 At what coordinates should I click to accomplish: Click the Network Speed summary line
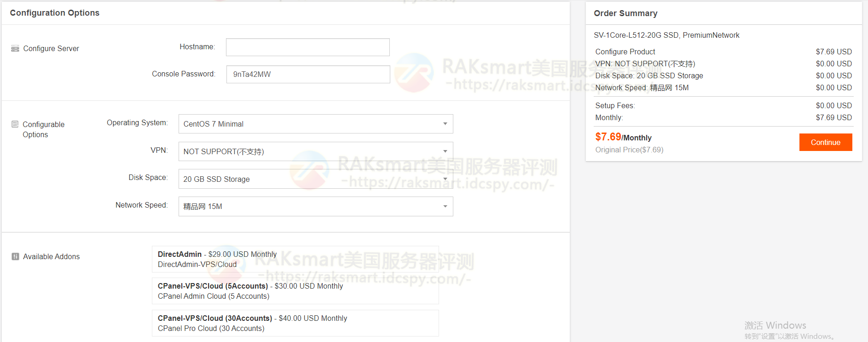click(642, 87)
